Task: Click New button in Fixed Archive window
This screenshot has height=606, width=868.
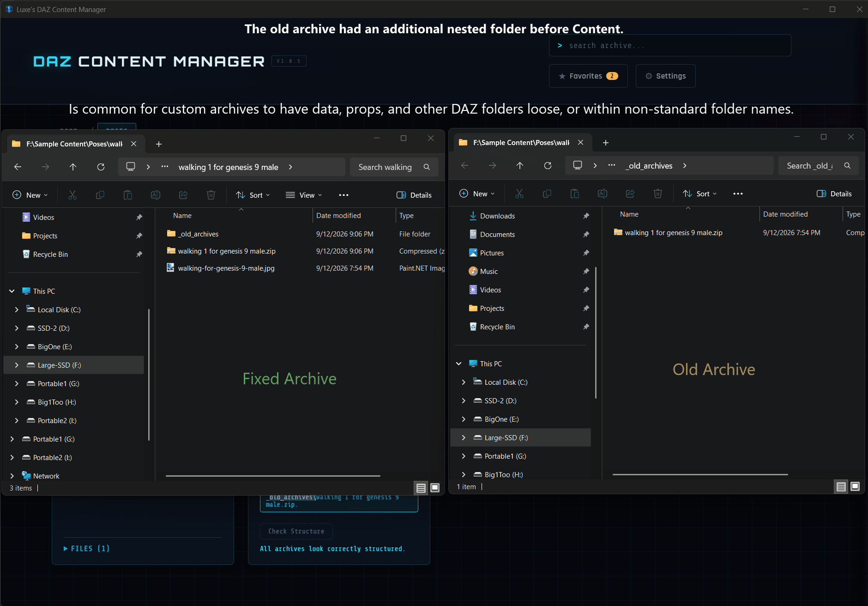Action: 30,195
